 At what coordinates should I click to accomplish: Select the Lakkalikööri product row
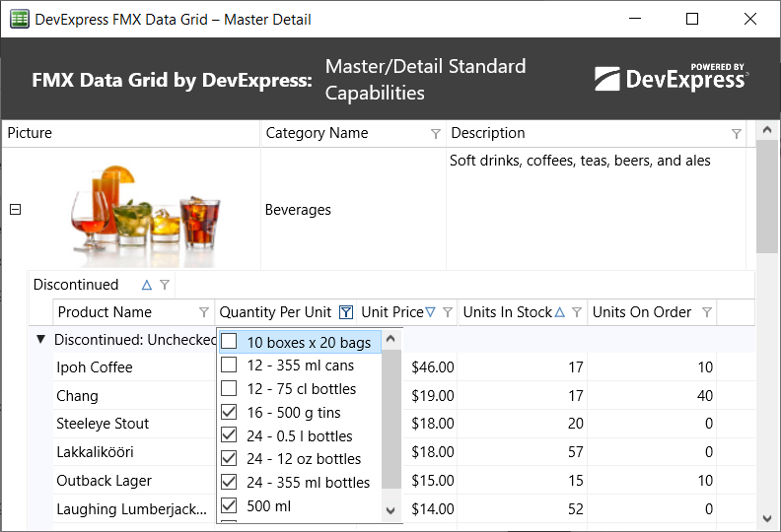pos(134,452)
